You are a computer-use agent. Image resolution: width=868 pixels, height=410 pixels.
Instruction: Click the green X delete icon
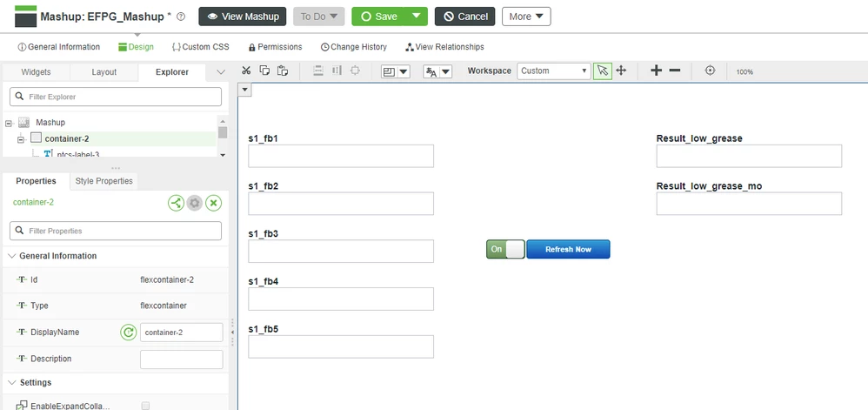tap(214, 204)
